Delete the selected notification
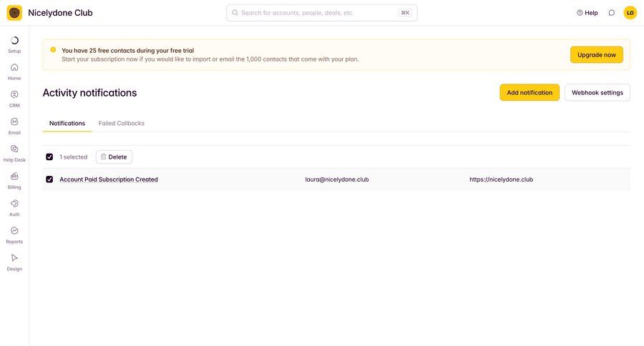Image resolution: width=644 pixels, height=346 pixels. point(114,157)
